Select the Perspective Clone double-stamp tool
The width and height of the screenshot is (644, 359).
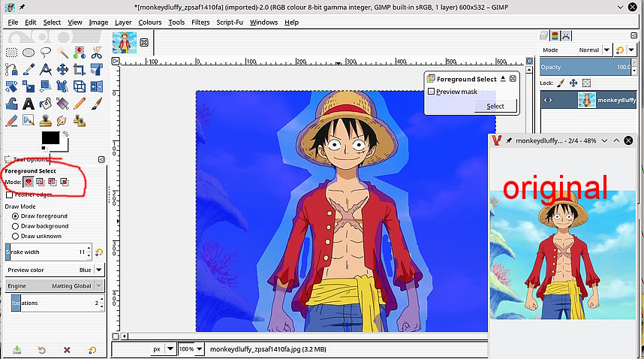coord(80,121)
